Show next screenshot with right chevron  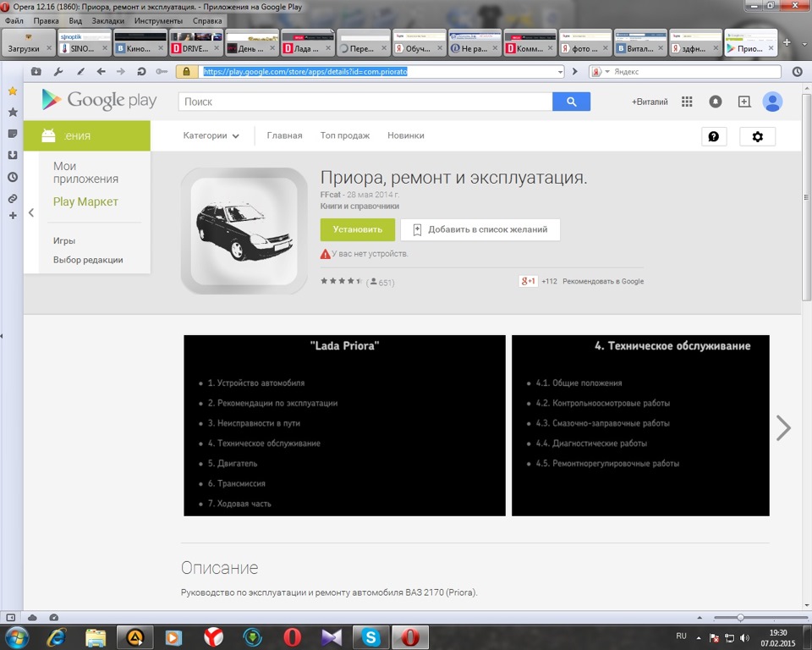(783, 427)
